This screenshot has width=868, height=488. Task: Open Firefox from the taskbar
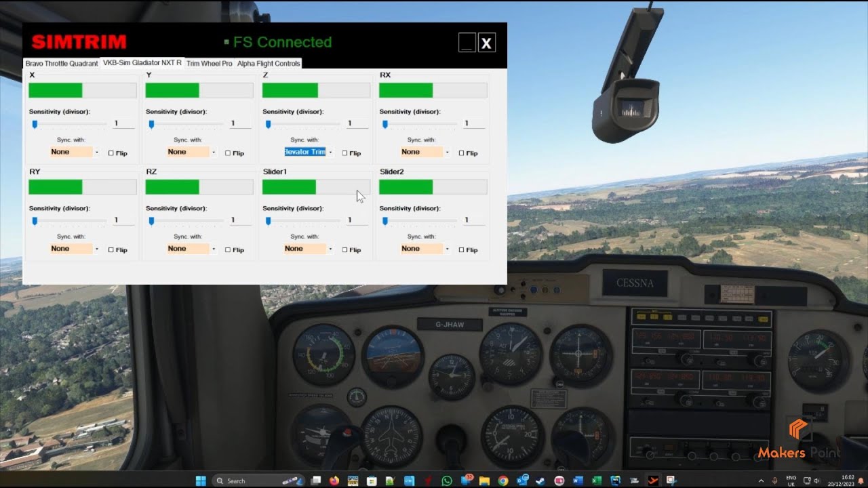[334, 481]
